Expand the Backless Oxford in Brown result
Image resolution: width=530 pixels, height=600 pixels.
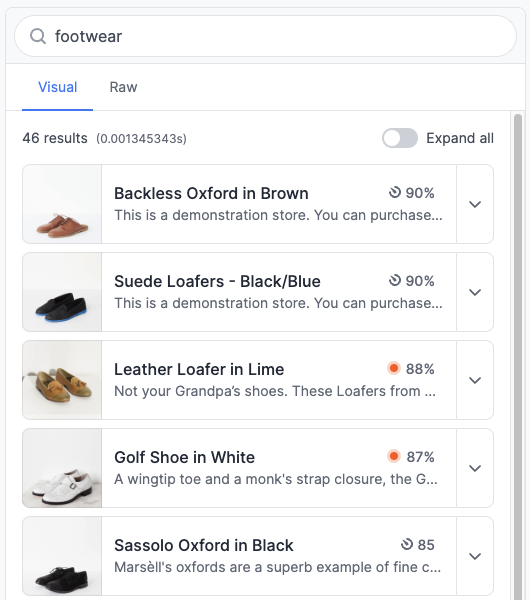475,204
